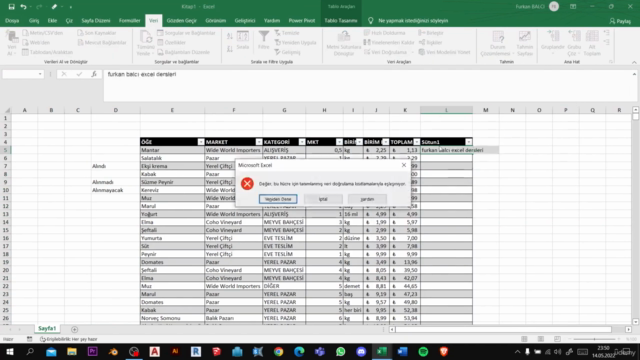Open Veri Modelini Yönet icon
This screenshot has width=640, height=360.
click(444, 52)
